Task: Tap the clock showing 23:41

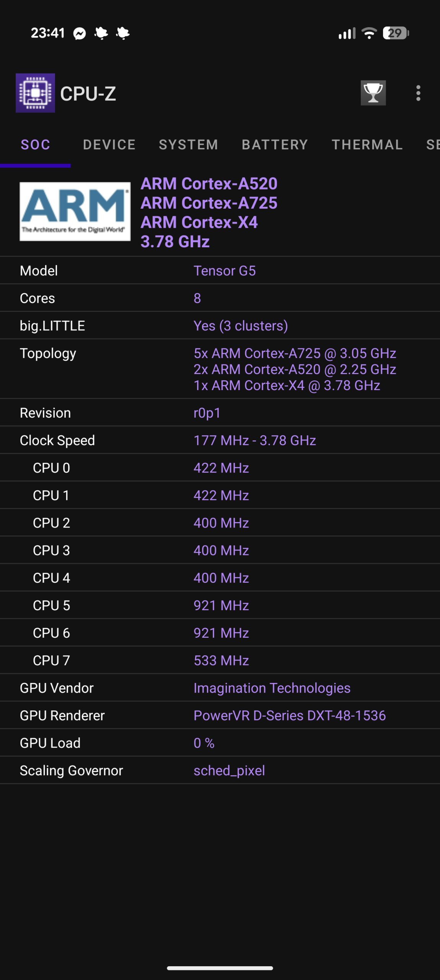Action: tap(47, 34)
